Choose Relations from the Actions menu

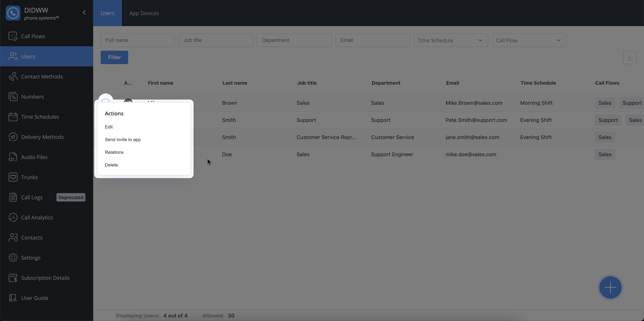[x=114, y=152]
